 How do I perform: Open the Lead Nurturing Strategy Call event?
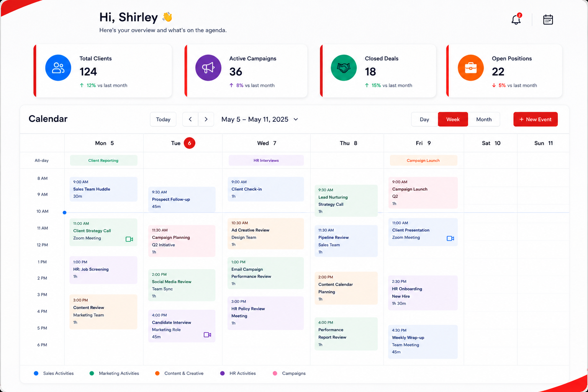[x=346, y=201]
